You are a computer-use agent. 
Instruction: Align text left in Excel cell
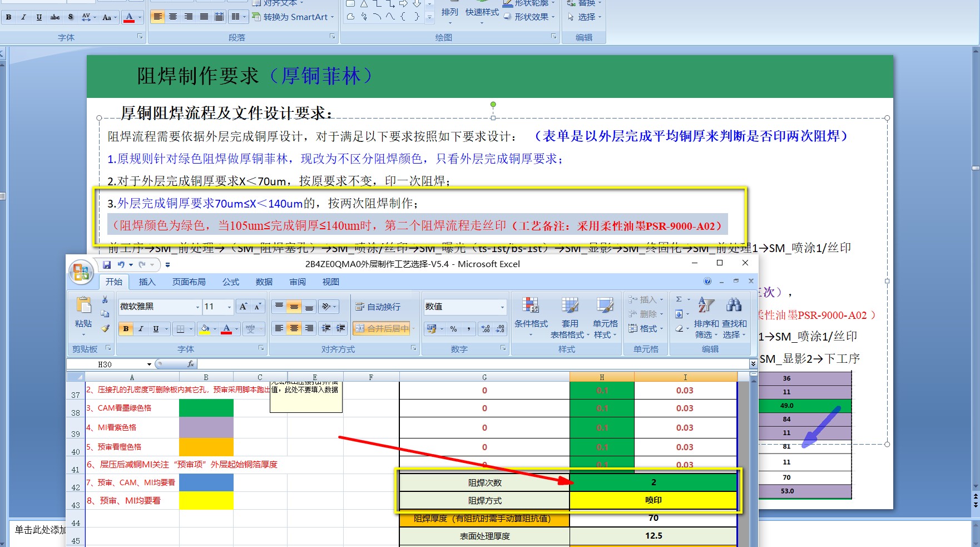pyautogui.click(x=279, y=328)
